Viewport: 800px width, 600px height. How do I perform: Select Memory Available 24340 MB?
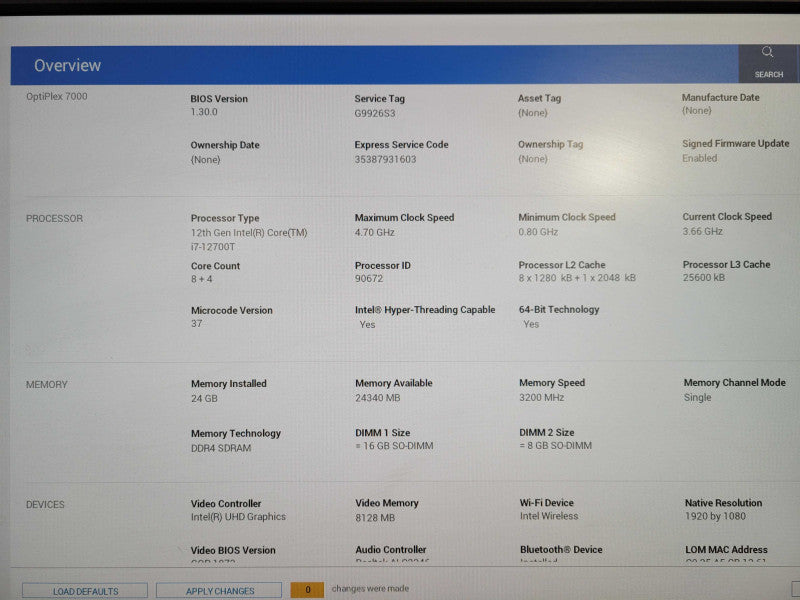tap(378, 397)
